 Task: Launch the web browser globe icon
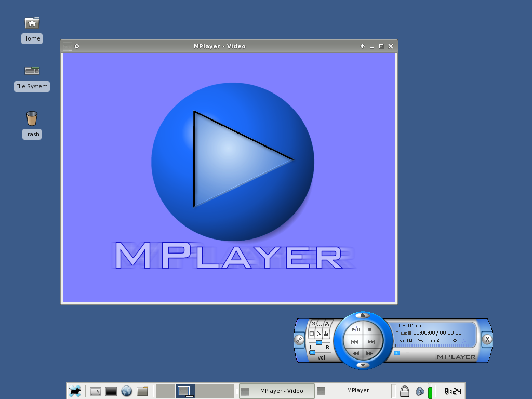point(127,391)
